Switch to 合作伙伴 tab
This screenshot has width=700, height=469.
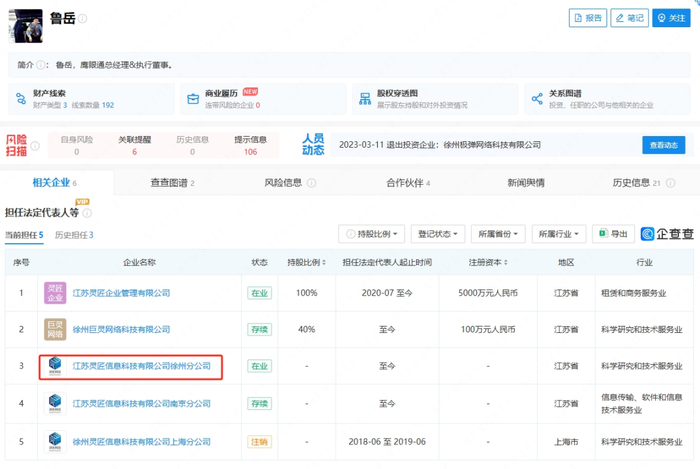pyautogui.click(x=408, y=183)
